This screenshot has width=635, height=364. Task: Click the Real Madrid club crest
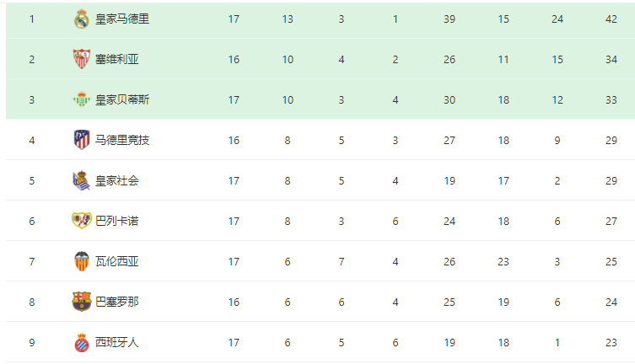tap(82, 19)
